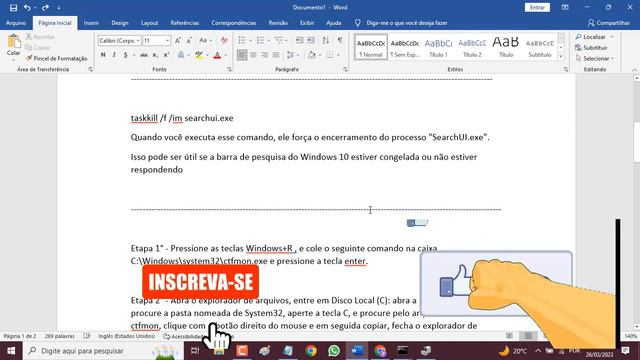This screenshot has width=640, height=360.
Task: Apply the Sem Espaçamento style
Action: tap(404, 47)
